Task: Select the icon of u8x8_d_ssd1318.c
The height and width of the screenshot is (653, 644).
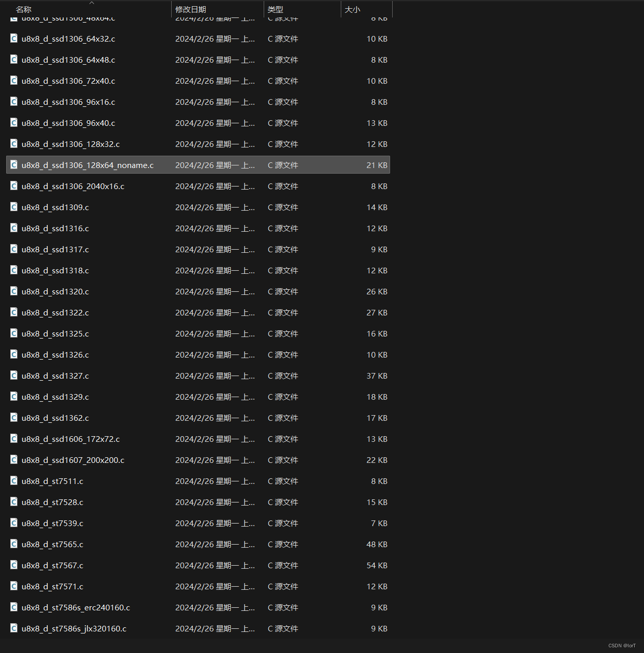Action: pyautogui.click(x=14, y=270)
